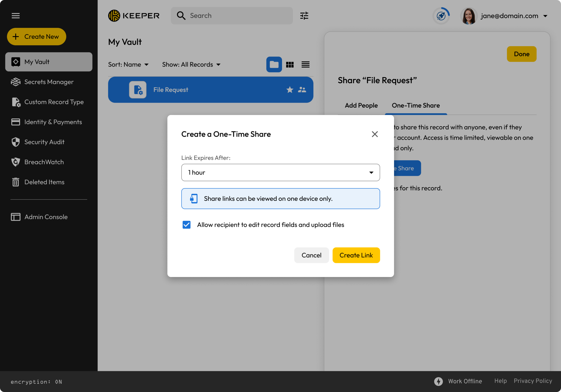Switch to the Add People tab
The height and width of the screenshot is (392, 561).
[x=361, y=105]
